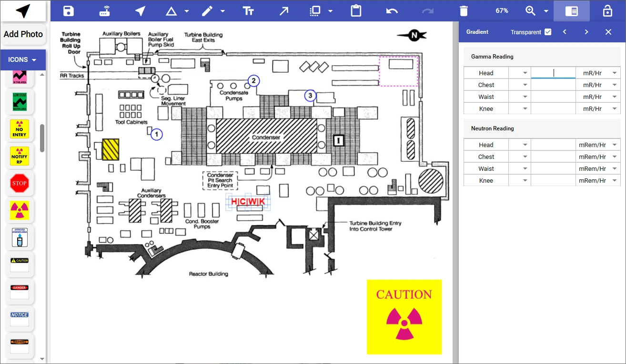The width and height of the screenshot is (626, 364).
Task: Select the large CAUTION radiation sign on map
Action: click(404, 317)
